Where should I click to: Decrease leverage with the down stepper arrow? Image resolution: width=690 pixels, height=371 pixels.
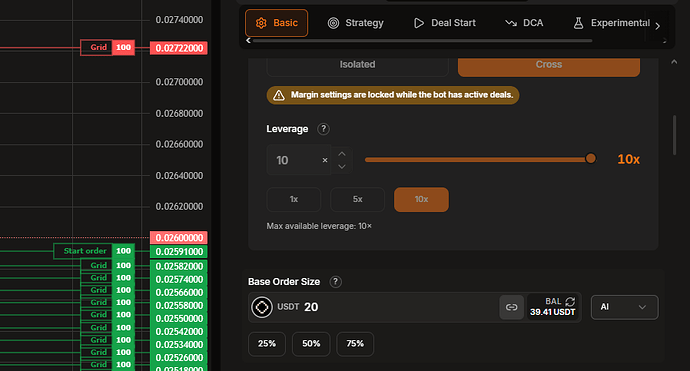pos(342,167)
